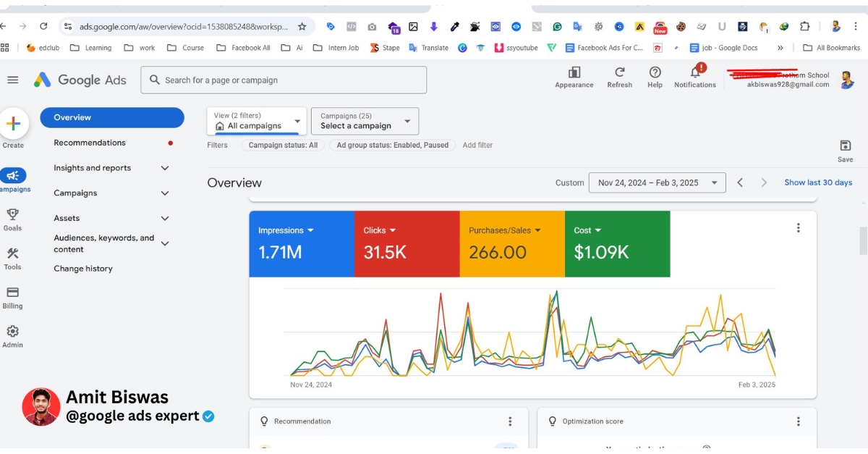The height and width of the screenshot is (454, 868).
Task: Change the Cost metric dropdown
Action: (587, 230)
